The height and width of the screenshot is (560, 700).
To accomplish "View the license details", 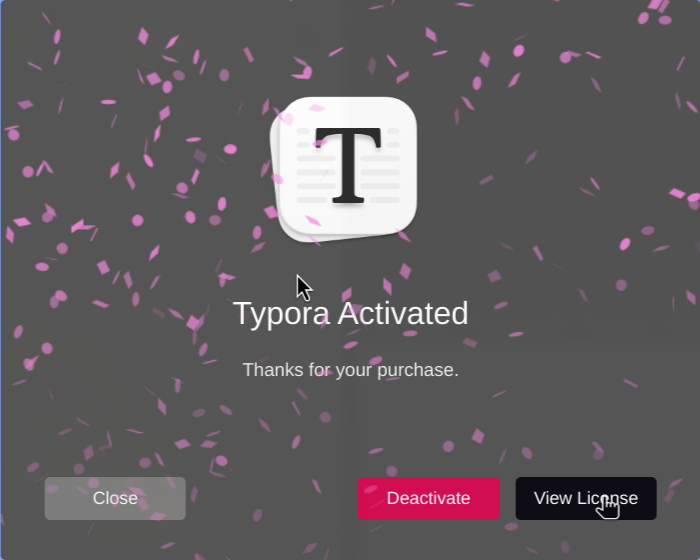I will (x=586, y=498).
